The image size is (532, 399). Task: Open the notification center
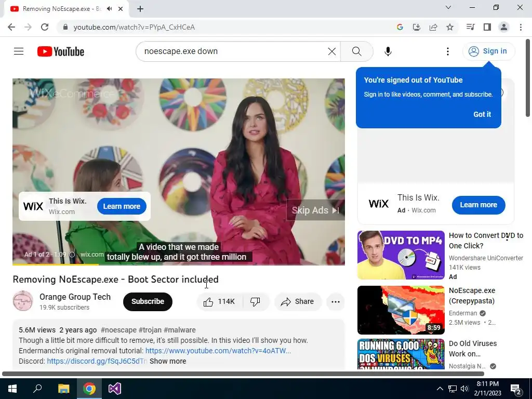tap(515, 389)
